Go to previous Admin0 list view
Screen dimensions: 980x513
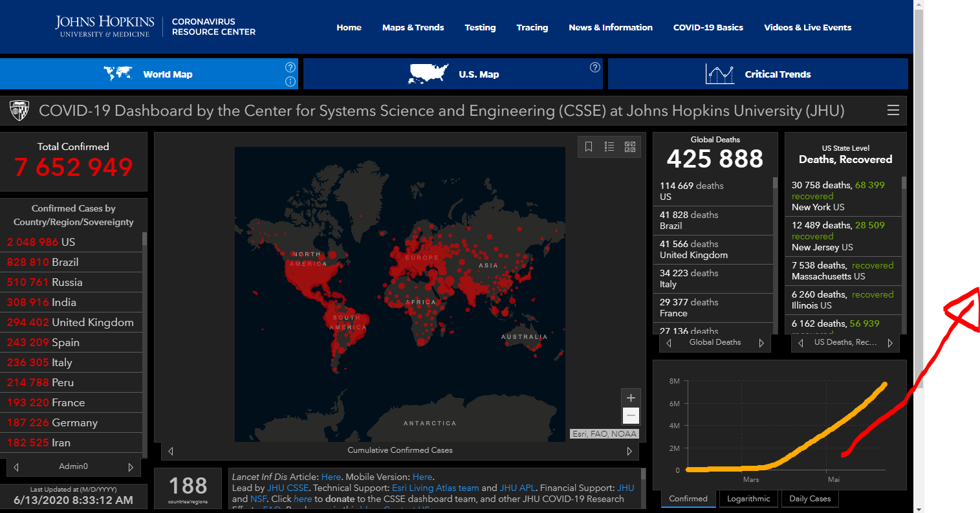point(16,467)
